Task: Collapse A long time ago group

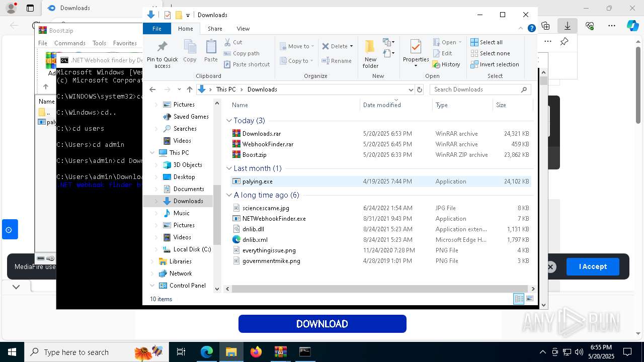Action: coord(229,195)
